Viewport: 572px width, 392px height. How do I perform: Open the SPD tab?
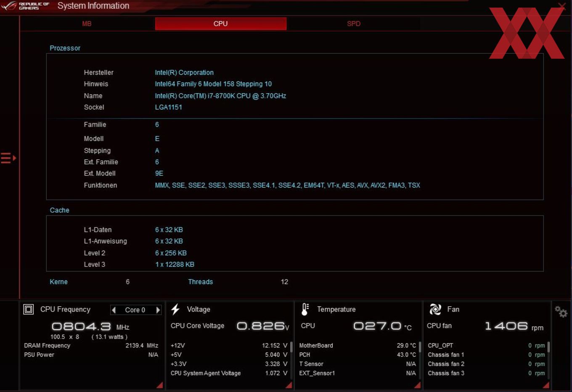(353, 24)
